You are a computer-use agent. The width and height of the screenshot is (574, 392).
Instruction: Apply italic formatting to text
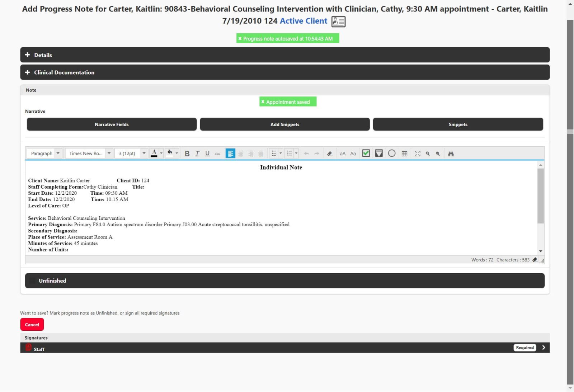197,154
